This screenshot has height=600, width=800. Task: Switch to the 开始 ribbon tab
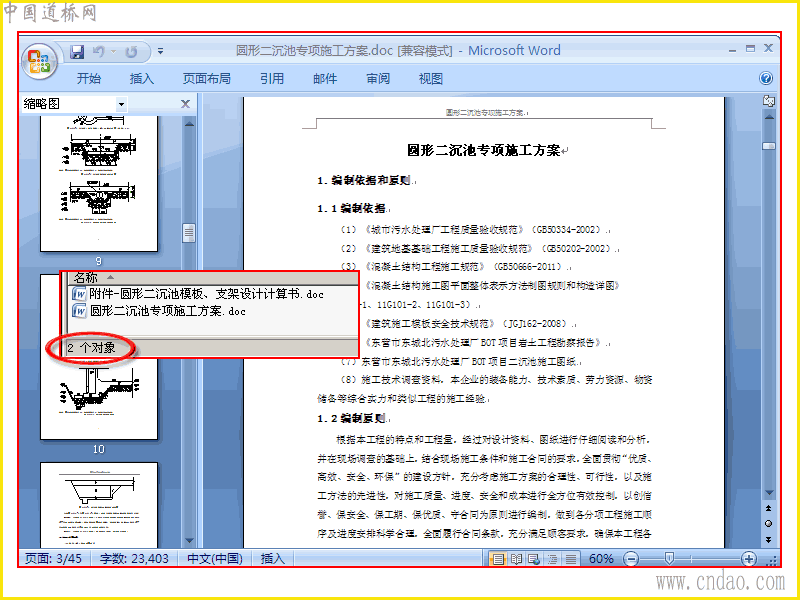(x=89, y=79)
